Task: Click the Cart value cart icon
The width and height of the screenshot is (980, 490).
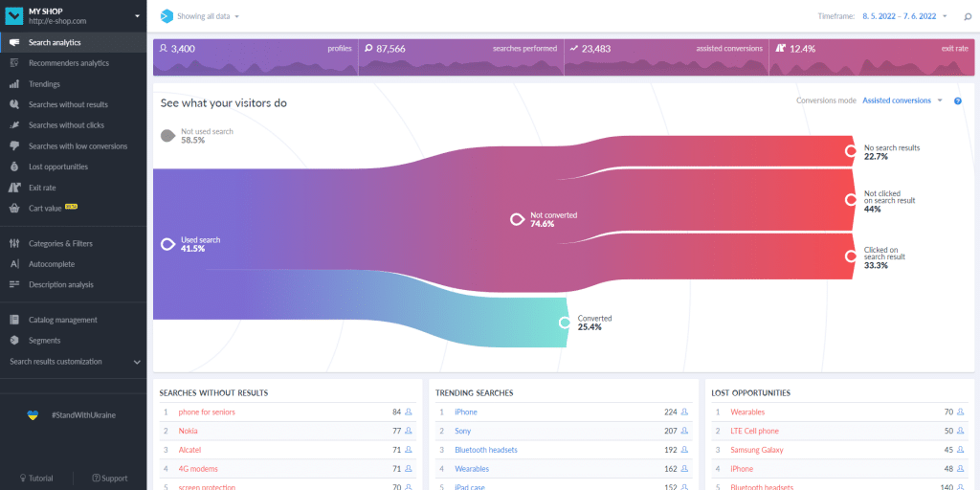Action: [14, 209]
